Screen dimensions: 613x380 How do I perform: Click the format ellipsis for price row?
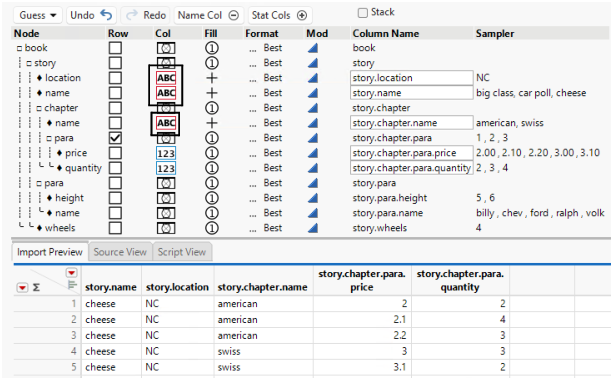coord(253,154)
